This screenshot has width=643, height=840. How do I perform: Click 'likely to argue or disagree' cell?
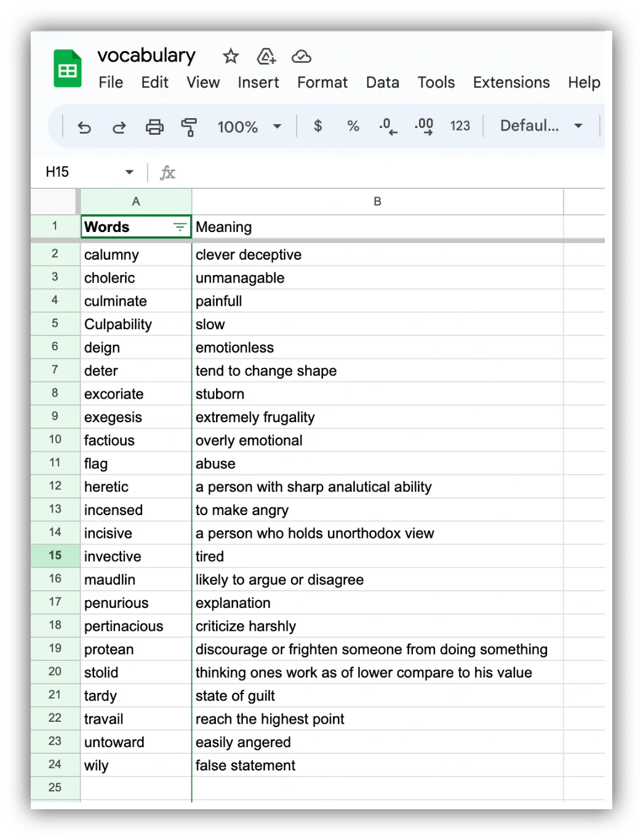click(377, 580)
